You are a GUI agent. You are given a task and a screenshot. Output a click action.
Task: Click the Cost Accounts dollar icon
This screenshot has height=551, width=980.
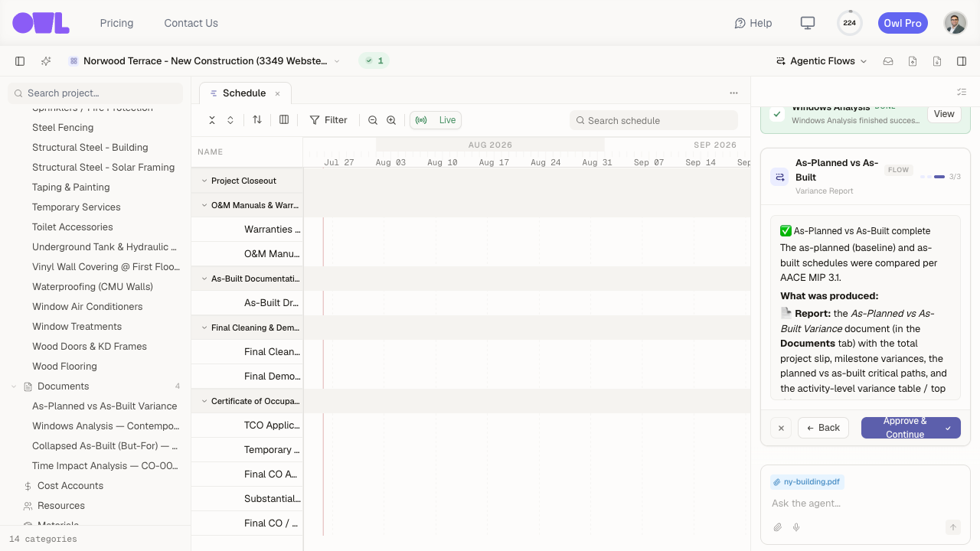tap(28, 486)
